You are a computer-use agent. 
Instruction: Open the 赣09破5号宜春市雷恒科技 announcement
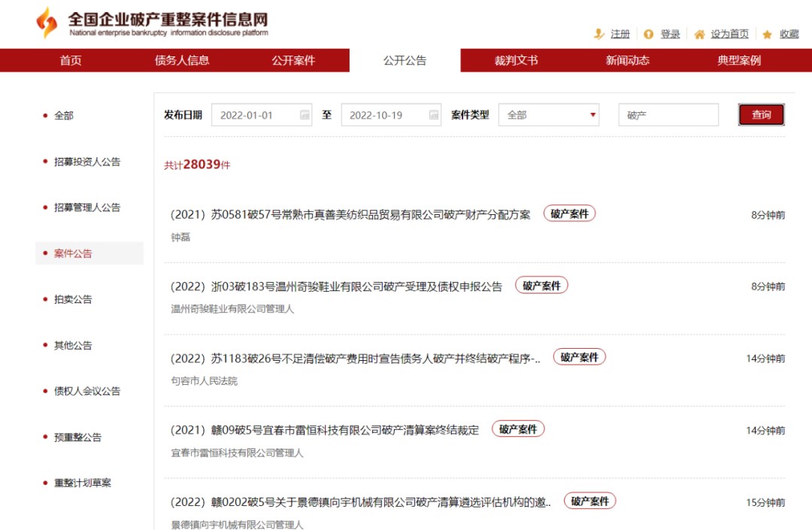325,430
